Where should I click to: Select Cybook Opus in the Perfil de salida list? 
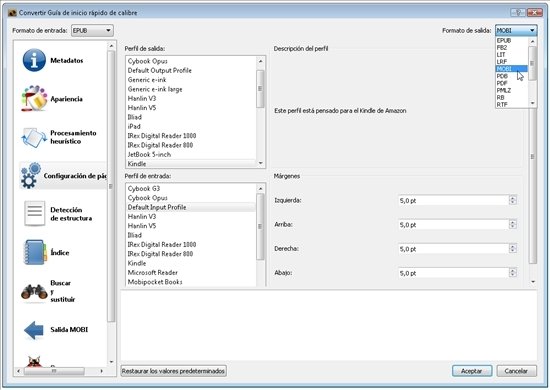tap(191, 61)
